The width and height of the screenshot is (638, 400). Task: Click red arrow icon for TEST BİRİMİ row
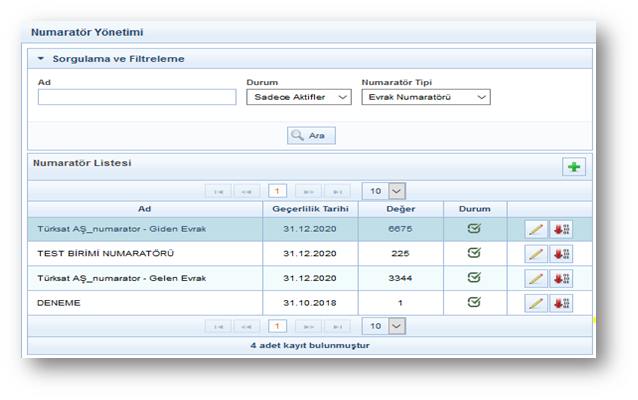point(562,254)
